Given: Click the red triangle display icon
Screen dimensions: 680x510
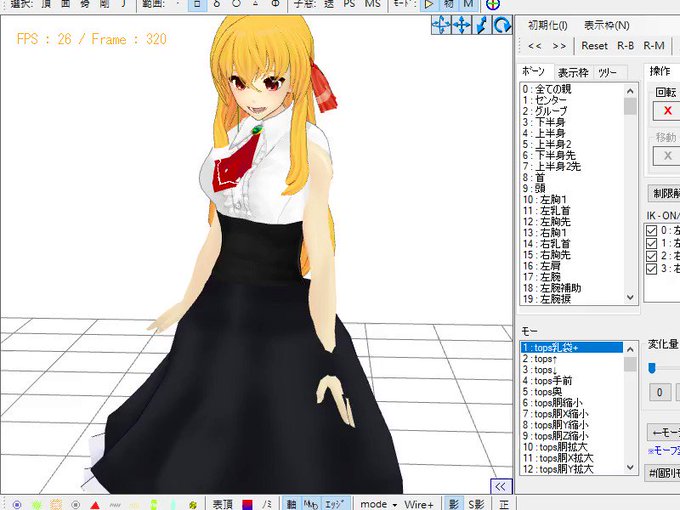Looking at the screenshot, I should pos(95,505).
